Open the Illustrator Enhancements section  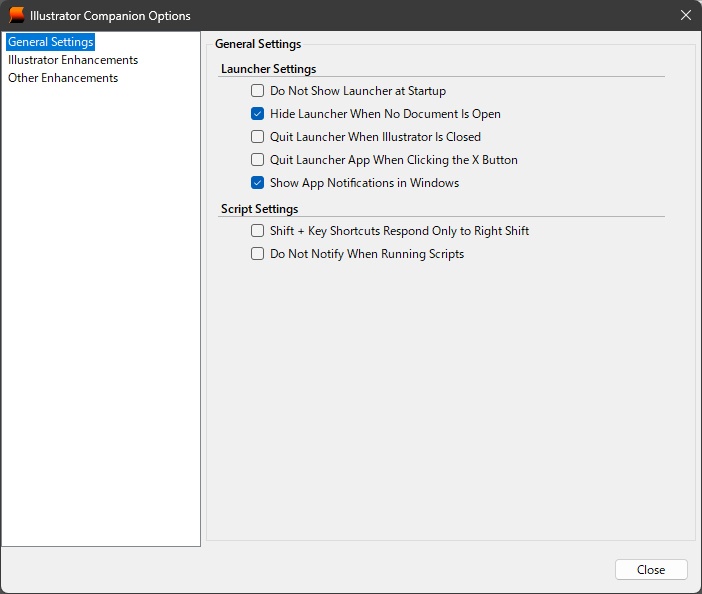point(73,60)
